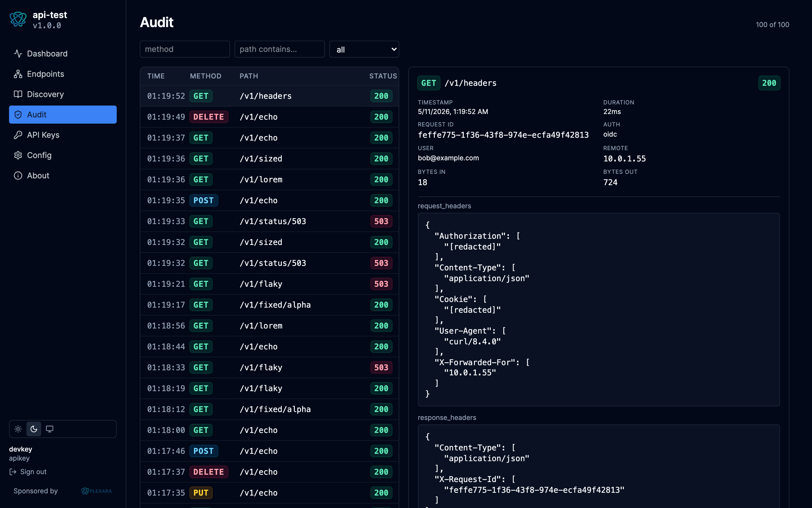Select the 01:17:37 DELETE /v1/echo row

click(x=270, y=472)
